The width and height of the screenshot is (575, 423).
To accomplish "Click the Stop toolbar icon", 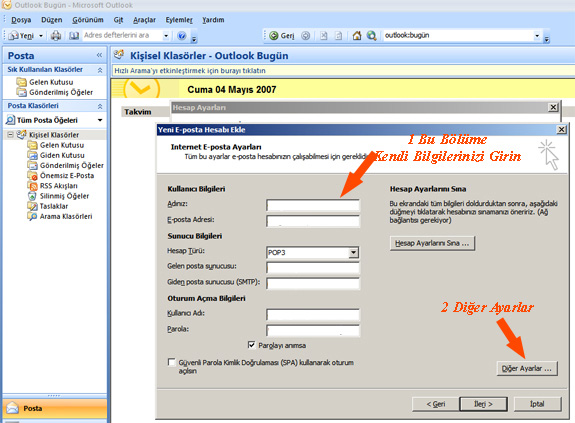I will (323, 36).
